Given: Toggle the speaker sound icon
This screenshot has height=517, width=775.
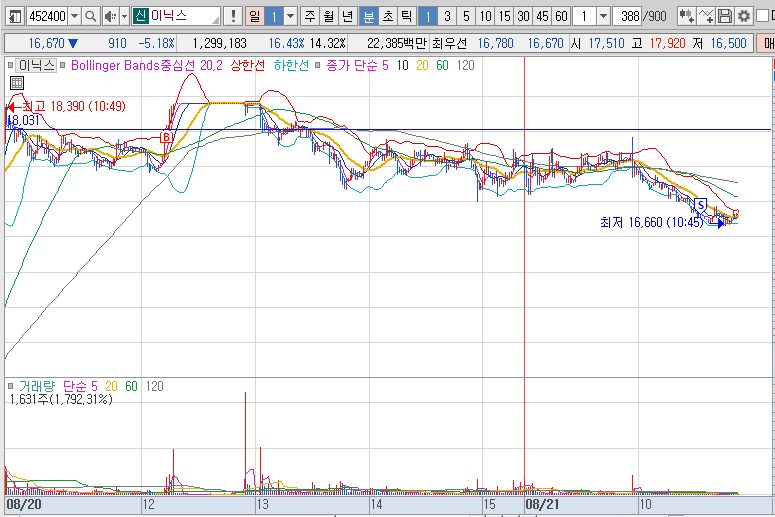Looking at the screenshot, I should pos(111,16).
